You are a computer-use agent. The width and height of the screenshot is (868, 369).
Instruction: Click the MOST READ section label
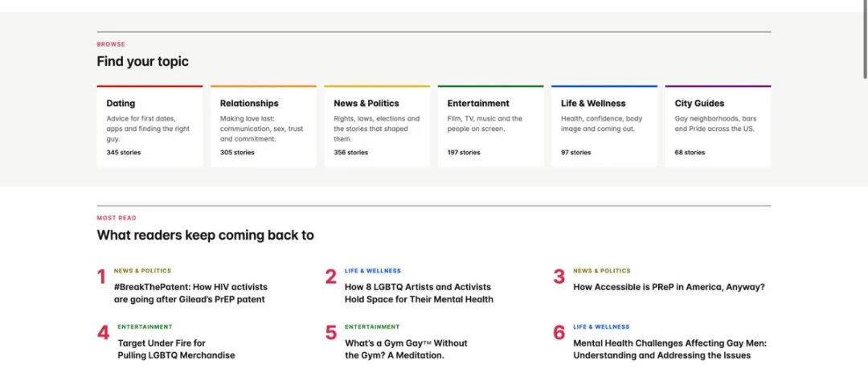[x=117, y=219]
